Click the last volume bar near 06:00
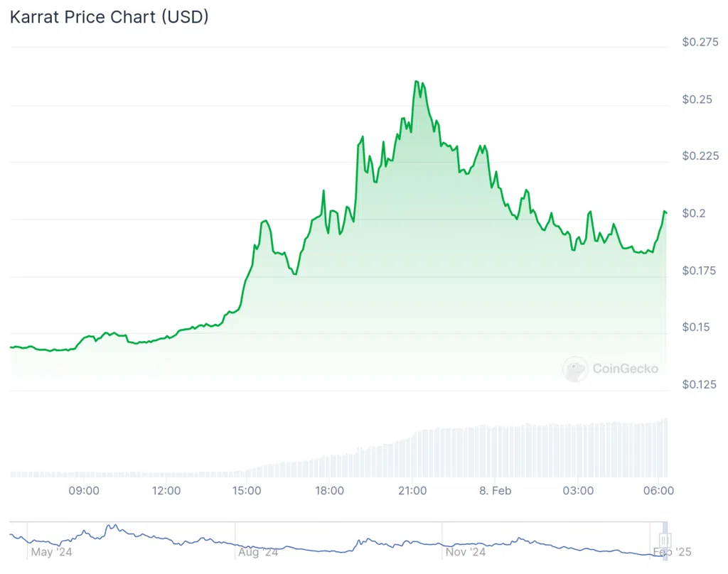 pyautogui.click(x=666, y=448)
